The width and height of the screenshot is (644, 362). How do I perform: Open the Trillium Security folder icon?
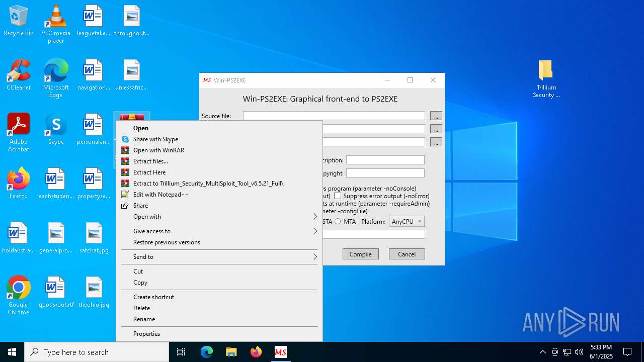click(x=546, y=79)
